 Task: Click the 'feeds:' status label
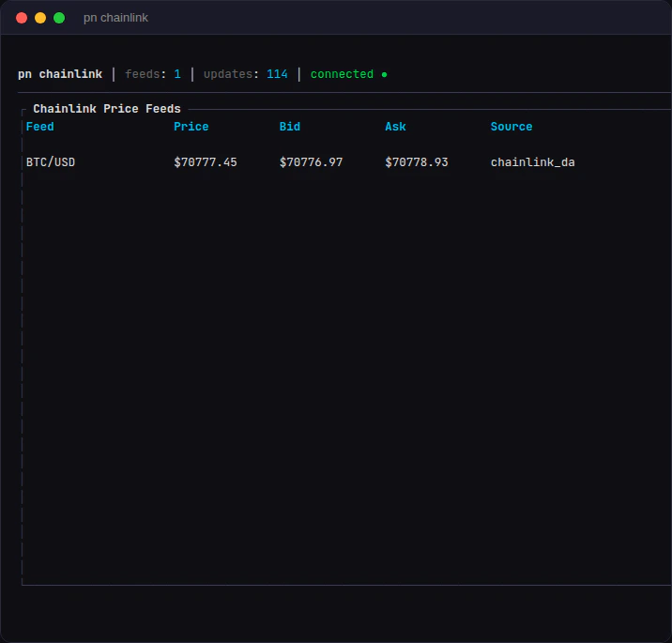[x=145, y=74]
